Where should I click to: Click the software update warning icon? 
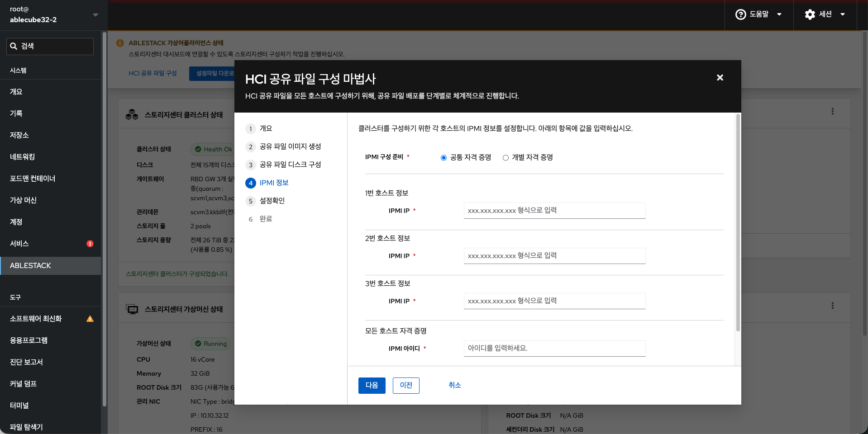90,319
